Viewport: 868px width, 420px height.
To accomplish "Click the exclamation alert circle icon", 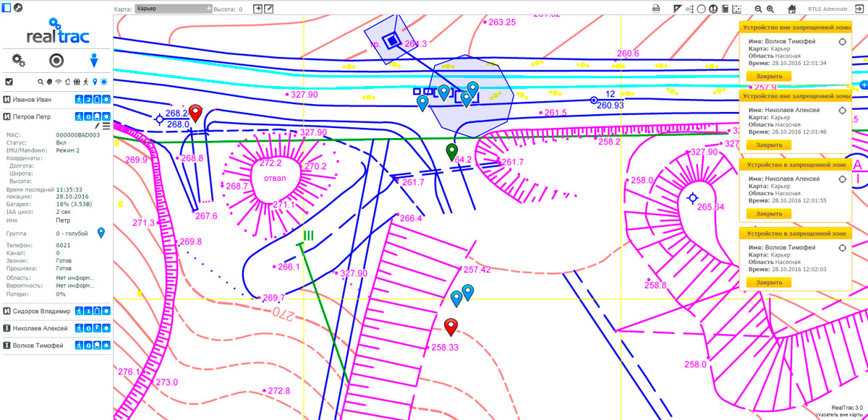I will click(712, 9).
